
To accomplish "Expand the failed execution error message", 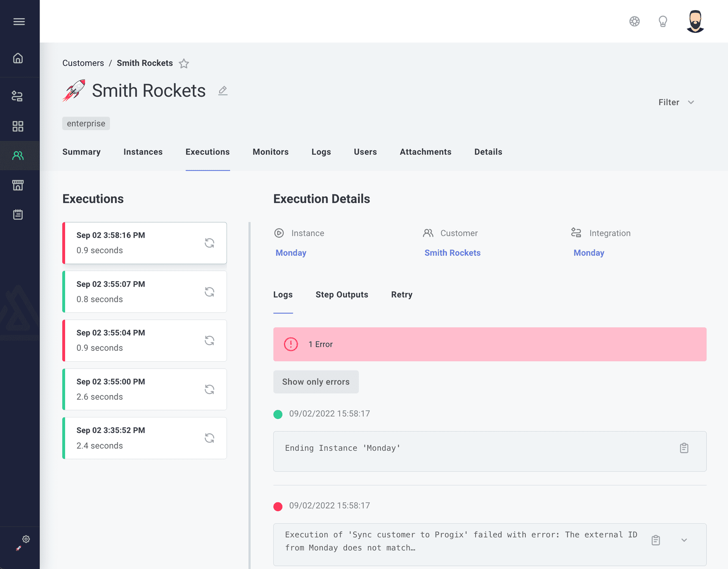I will (x=685, y=540).
